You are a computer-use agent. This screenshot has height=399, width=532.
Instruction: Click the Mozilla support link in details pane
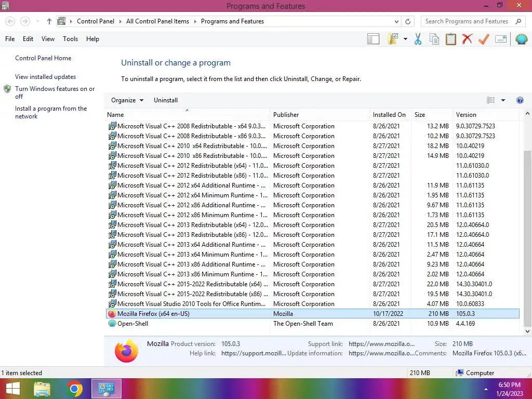[381, 344]
